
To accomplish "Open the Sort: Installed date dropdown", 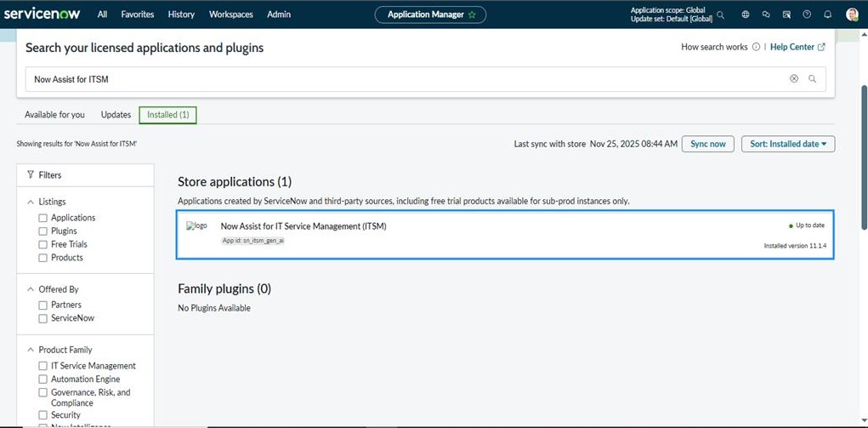I will click(788, 144).
